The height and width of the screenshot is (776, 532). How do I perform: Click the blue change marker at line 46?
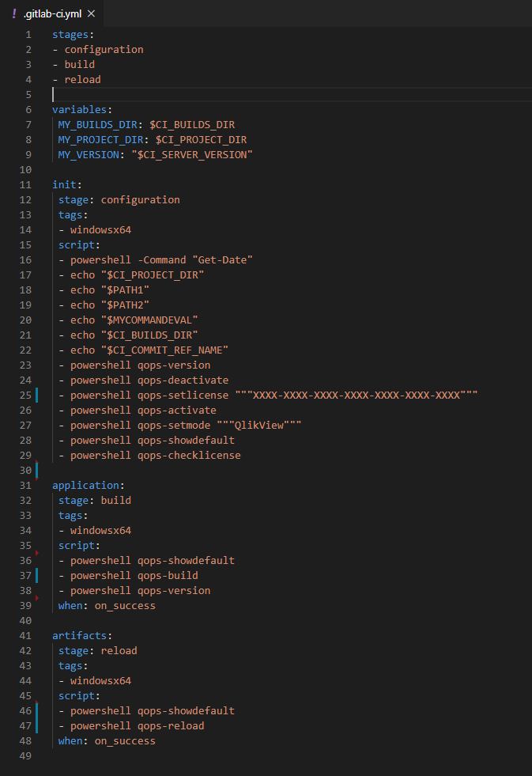tap(37, 710)
